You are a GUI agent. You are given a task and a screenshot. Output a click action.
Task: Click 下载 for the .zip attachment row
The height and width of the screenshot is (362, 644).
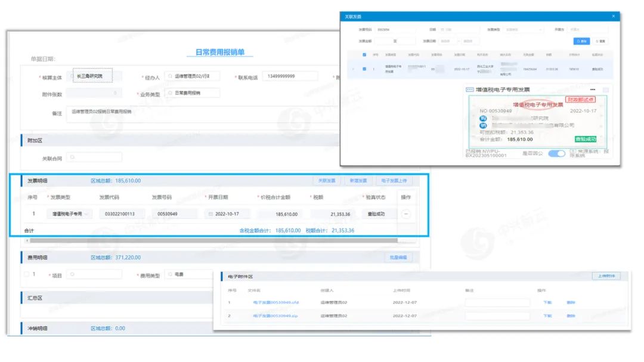coord(547,316)
